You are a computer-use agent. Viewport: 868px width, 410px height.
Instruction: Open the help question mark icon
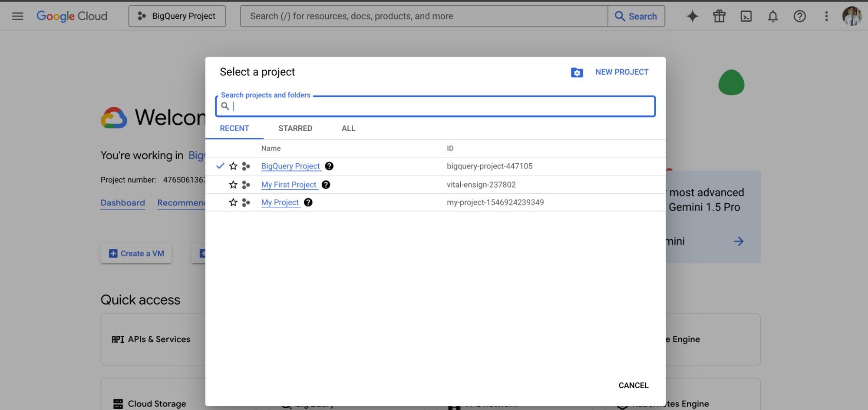pos(800,17)
